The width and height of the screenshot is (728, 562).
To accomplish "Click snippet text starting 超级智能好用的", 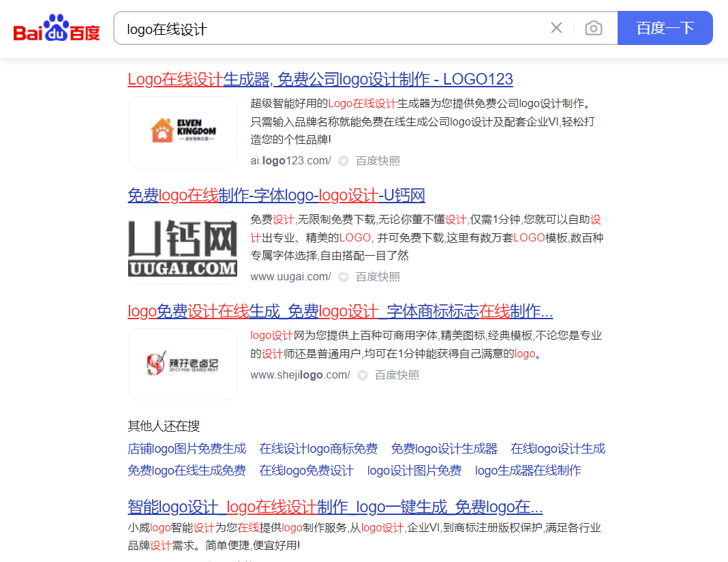I will (423, 121).
